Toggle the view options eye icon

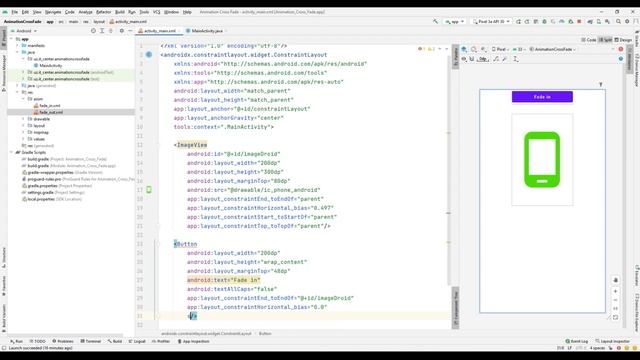[464, 59]
